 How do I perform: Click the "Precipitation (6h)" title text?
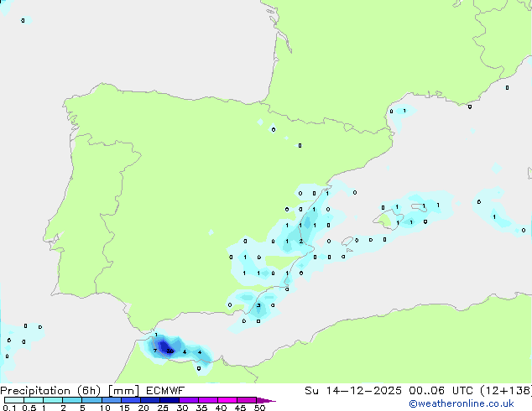tap(50, 391)
